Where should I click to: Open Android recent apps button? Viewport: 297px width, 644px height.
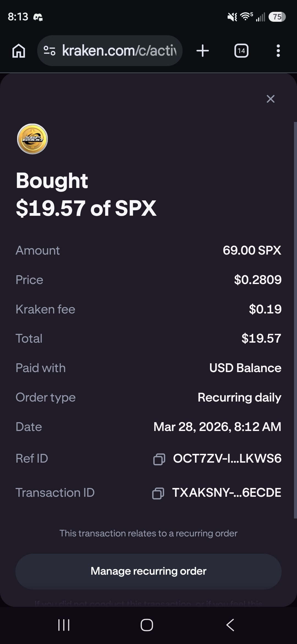coord(64,625)
